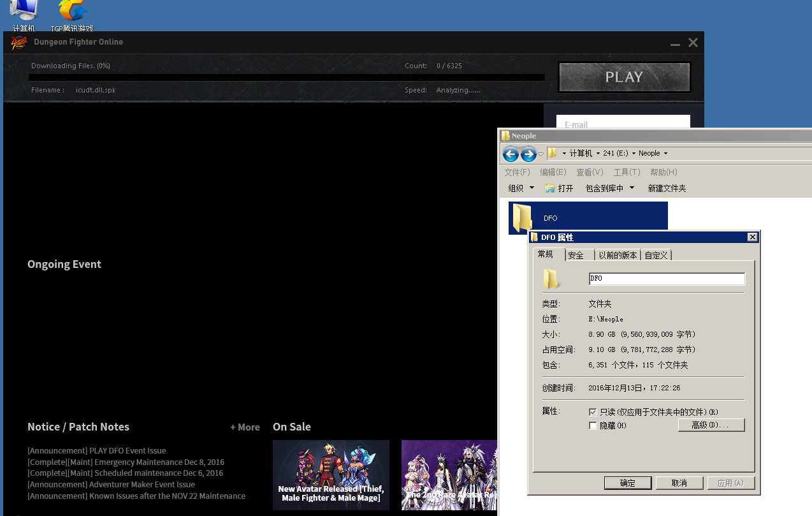Click 新建文件夹 in explorer toolbar
812x516 pixels.
pyautogui.click(x=667, y=188)
